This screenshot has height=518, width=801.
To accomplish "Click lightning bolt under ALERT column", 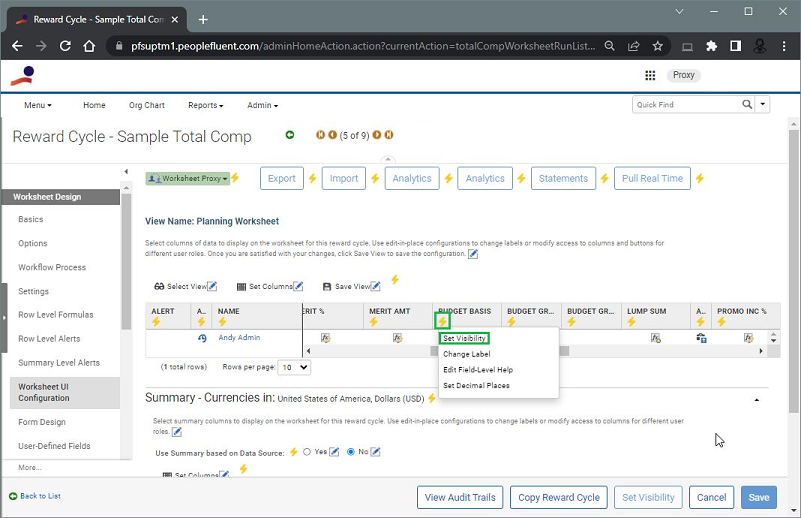I will pyautogui.click(x=156, y=322).
